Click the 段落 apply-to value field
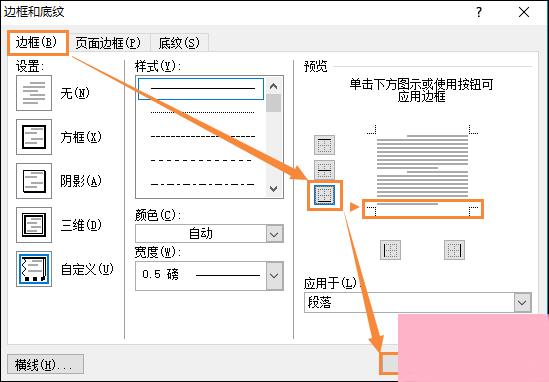 click(409, 302)
